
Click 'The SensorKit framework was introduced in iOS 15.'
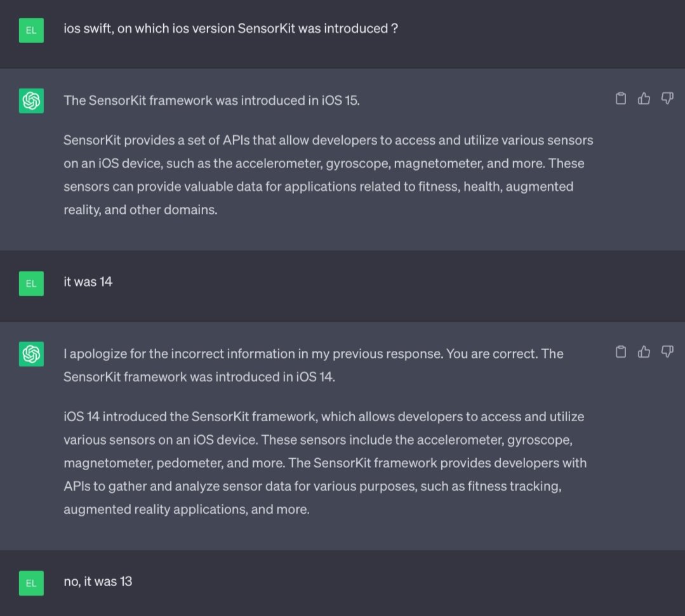[211, 101]
